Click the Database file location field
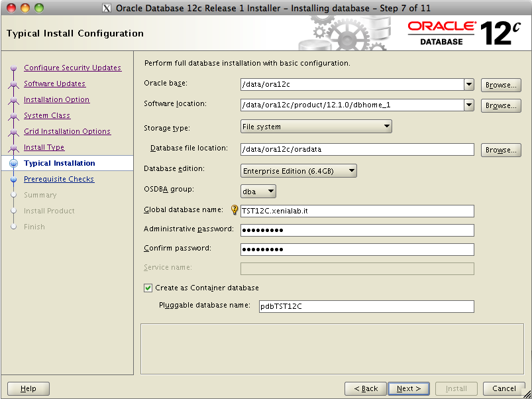The width and height of the screenshot is (532, 399). click(x=357, y=150)
